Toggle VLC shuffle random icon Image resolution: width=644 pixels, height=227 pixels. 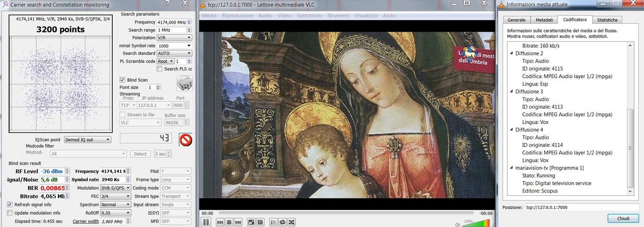coord(291,222)
